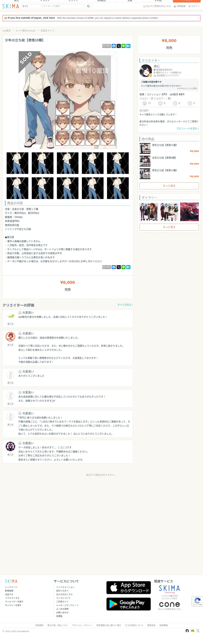Copy URL with button below the product notes
Screen dimensions: 203x644
107,267
